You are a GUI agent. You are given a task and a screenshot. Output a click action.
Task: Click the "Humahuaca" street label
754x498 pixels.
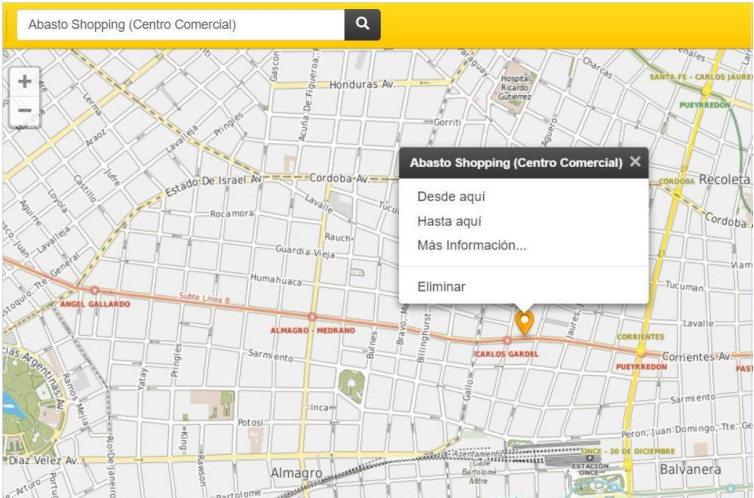pos(276,280)
